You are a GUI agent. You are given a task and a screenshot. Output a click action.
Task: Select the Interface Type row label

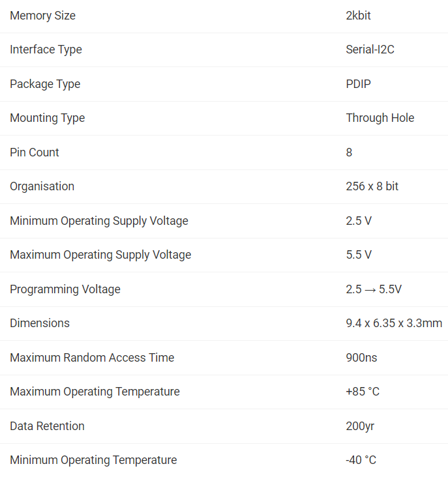coord(46,50)
